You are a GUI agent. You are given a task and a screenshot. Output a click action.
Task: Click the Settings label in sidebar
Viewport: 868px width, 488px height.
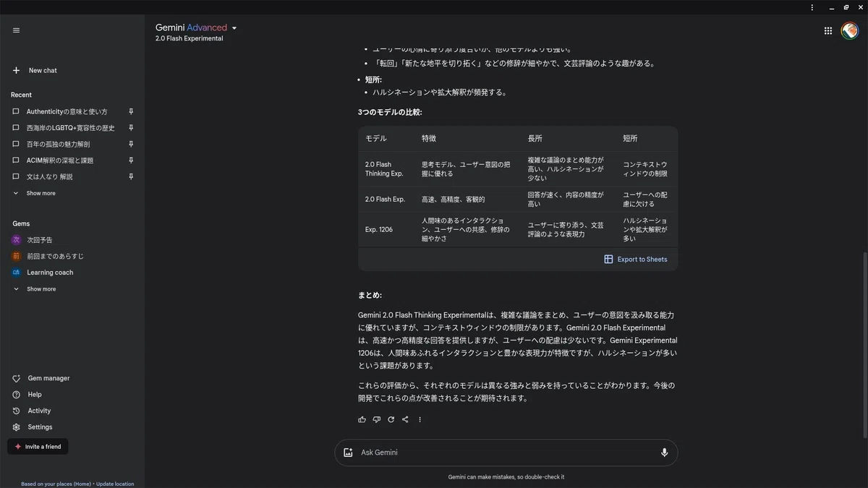pyautogui.click(x=40, y=427)
